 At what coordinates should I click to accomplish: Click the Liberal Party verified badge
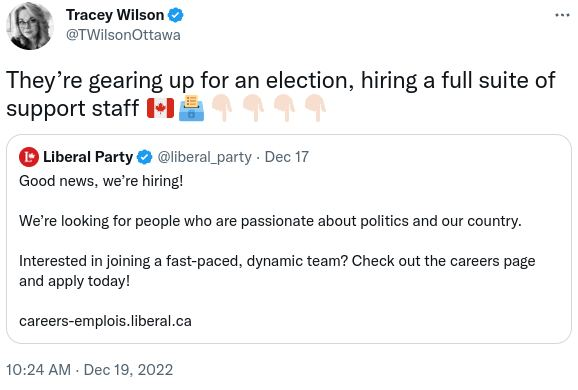(x=144, y=157)
